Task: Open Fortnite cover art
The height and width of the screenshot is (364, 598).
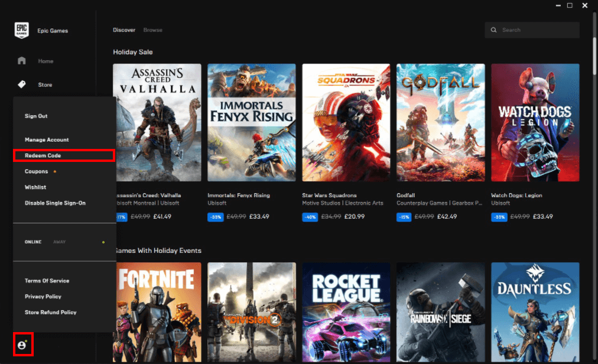Action: click(x=157, y=312)
